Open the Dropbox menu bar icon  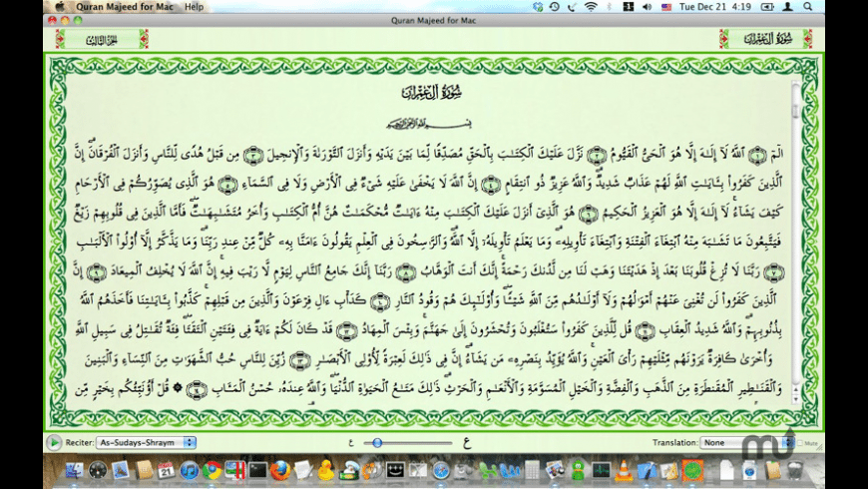click(x=538, y=7)
